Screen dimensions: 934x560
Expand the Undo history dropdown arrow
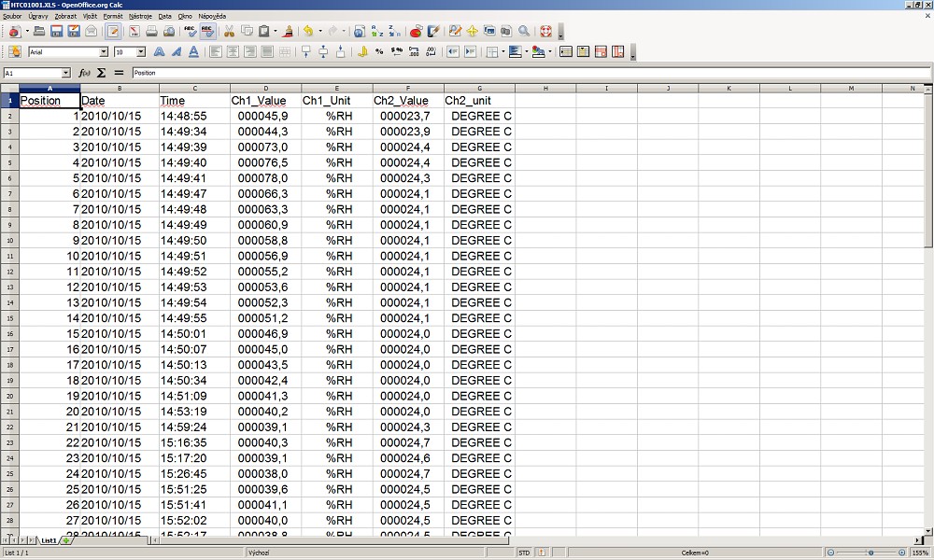click(x=319, y=32)
